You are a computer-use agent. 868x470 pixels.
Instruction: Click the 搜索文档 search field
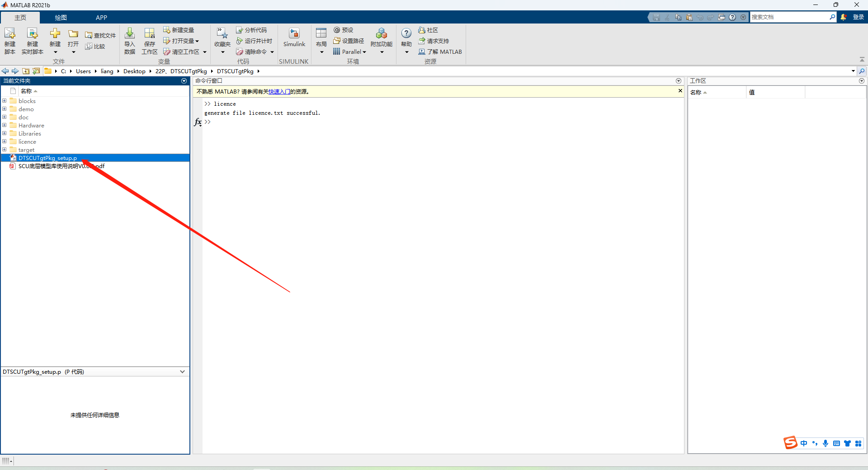(x=789, y=17)
